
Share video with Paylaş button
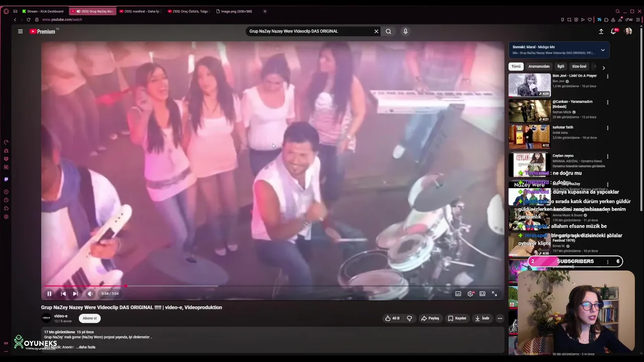tap(430, 318)
